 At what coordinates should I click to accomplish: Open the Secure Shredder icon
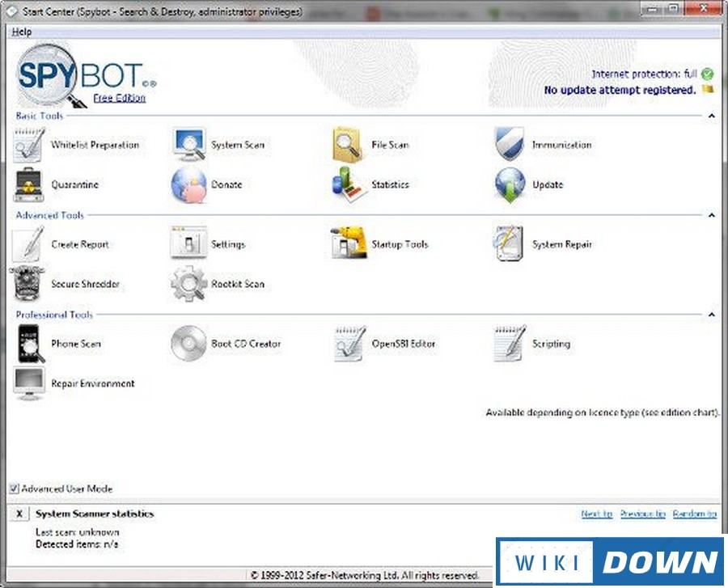tap(27, 284)
